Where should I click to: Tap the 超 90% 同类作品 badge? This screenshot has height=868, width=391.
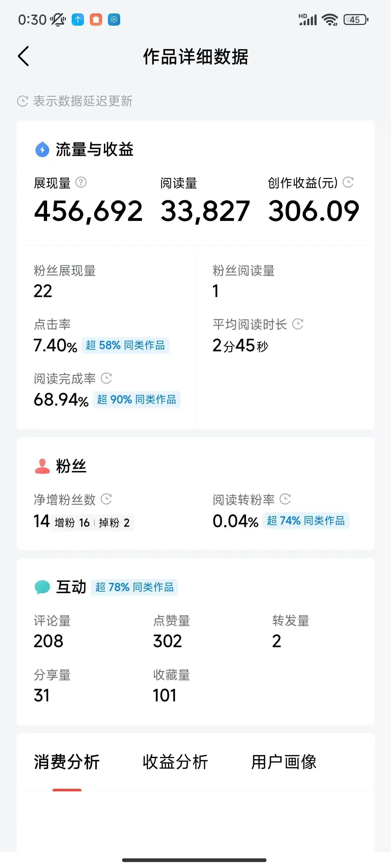136,400
